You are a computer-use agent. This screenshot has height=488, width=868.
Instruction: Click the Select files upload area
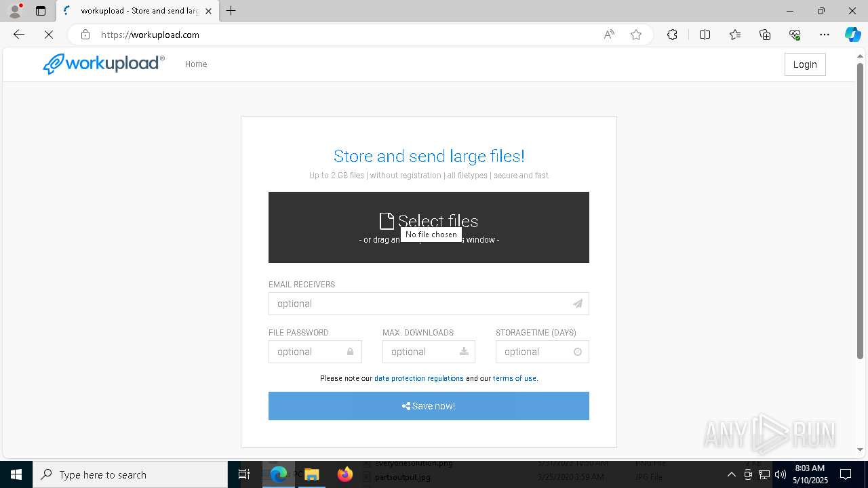pyautogui.click(x=429, y=227)
